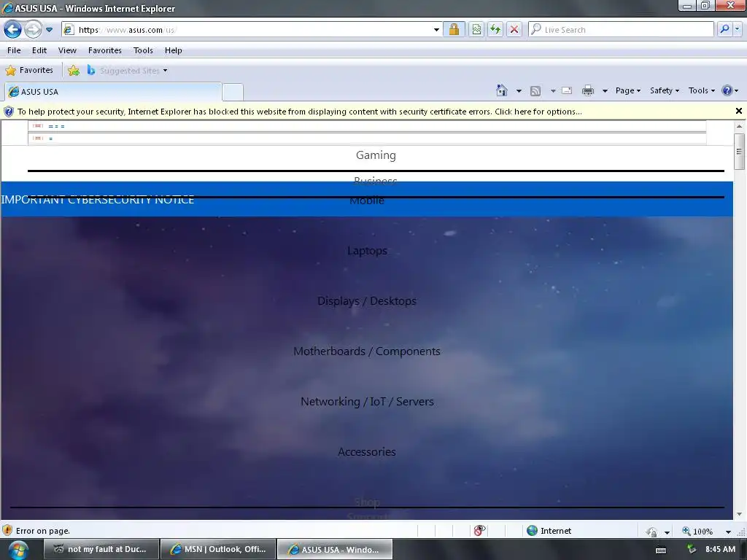Open the Page command menu
This screenshot has height=560, width=747.
[628, 90]
